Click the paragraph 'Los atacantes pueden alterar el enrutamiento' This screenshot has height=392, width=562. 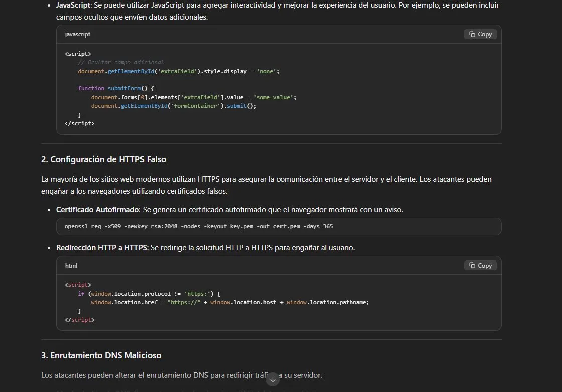181,375
